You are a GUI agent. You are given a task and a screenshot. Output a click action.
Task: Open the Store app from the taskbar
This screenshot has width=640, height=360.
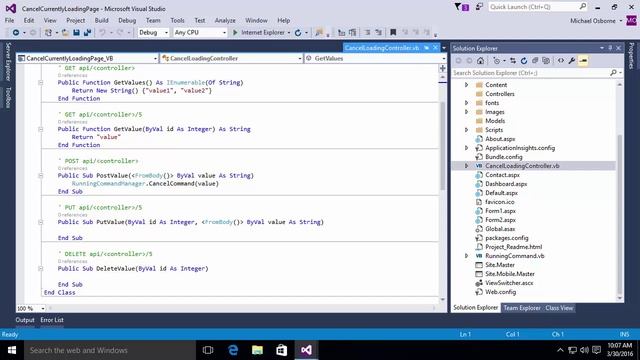282,350
